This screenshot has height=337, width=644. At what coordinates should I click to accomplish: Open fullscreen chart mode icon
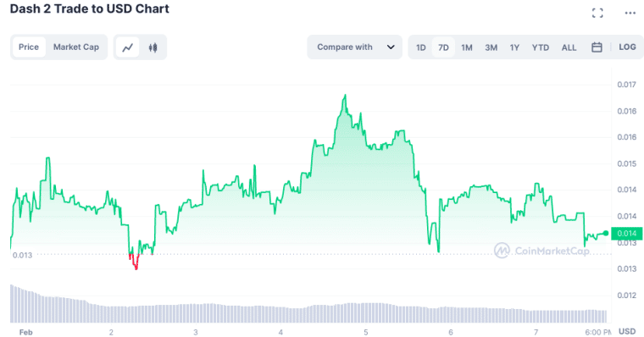(x=597, y=14)
